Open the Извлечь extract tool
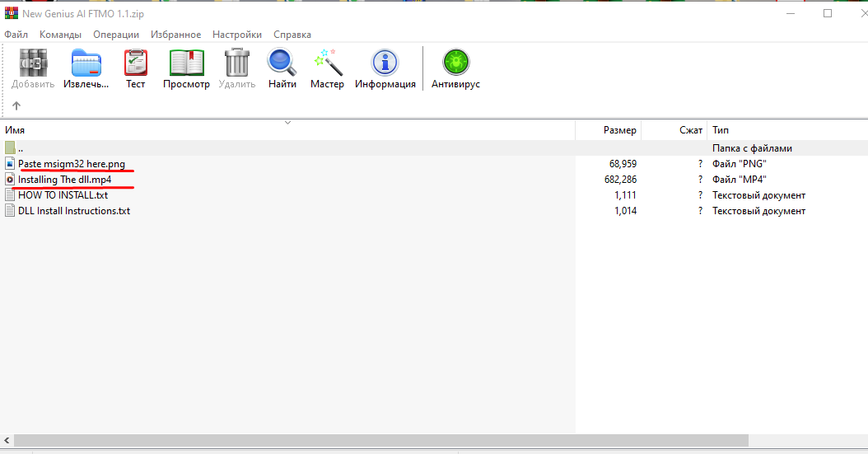Screen dimensions: 868x454 click(86, 63)
